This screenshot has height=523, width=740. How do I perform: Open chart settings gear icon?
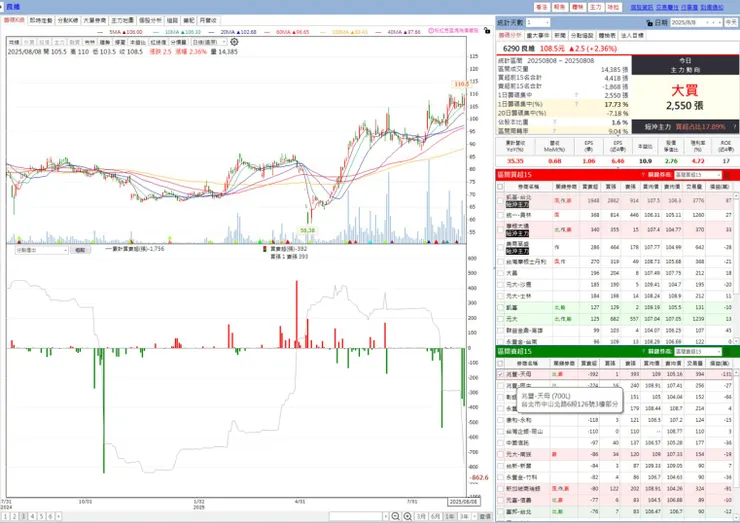(x=234, y=42)
